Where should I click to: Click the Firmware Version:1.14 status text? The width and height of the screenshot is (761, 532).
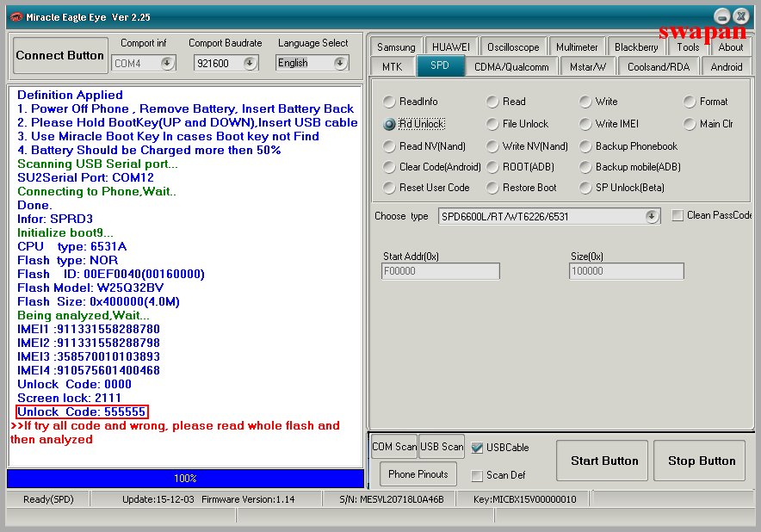[248, 499]
